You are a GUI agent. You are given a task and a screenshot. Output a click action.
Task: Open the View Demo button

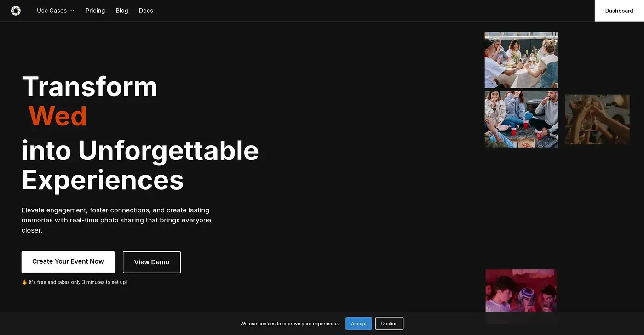click(x=152, y=262)
